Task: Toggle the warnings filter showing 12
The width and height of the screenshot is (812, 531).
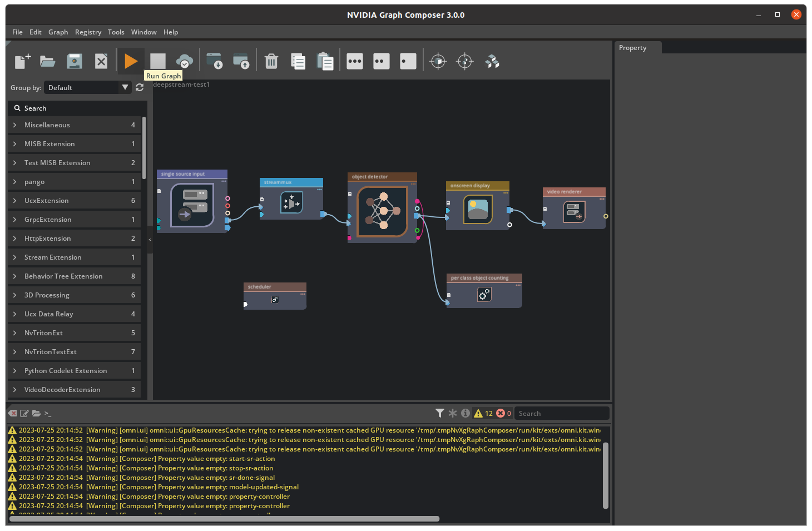Action: [x=483, y=413]
